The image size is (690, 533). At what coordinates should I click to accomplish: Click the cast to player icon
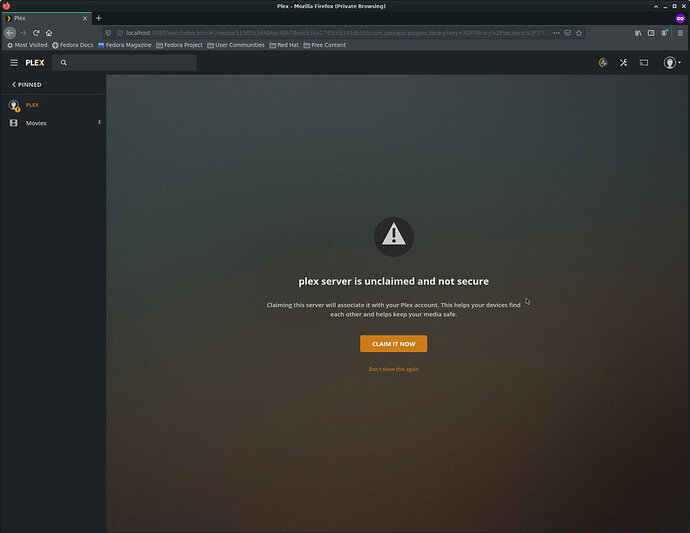coord(644,63)
